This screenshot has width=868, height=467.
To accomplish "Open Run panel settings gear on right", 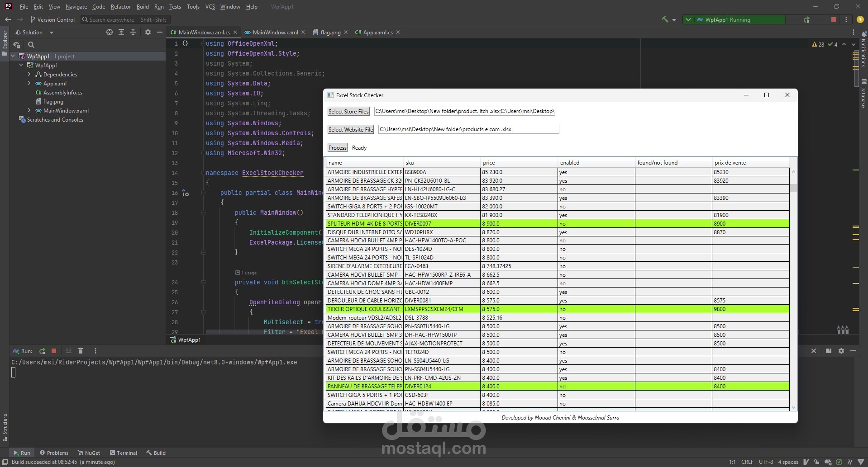I will 841,351.
